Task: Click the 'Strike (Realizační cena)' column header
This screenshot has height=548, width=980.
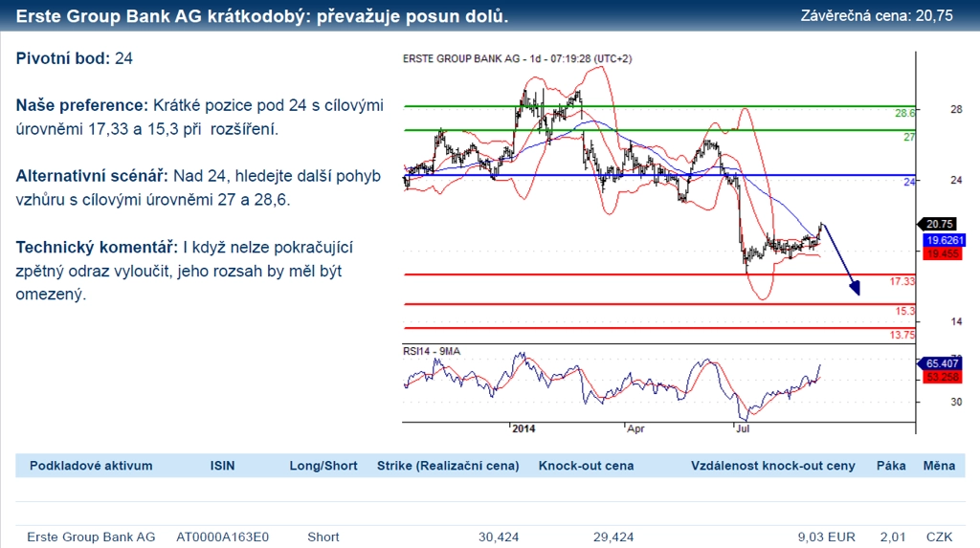Action: [x=448, y=466]
